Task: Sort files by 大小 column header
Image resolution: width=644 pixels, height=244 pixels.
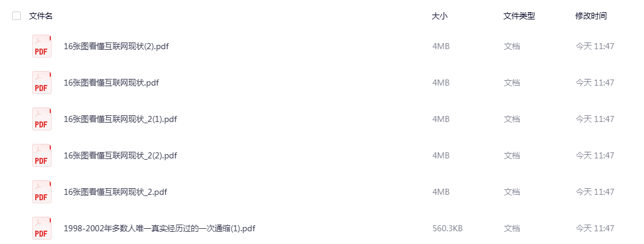Action: pyautogui.click(x=439, y=16)
